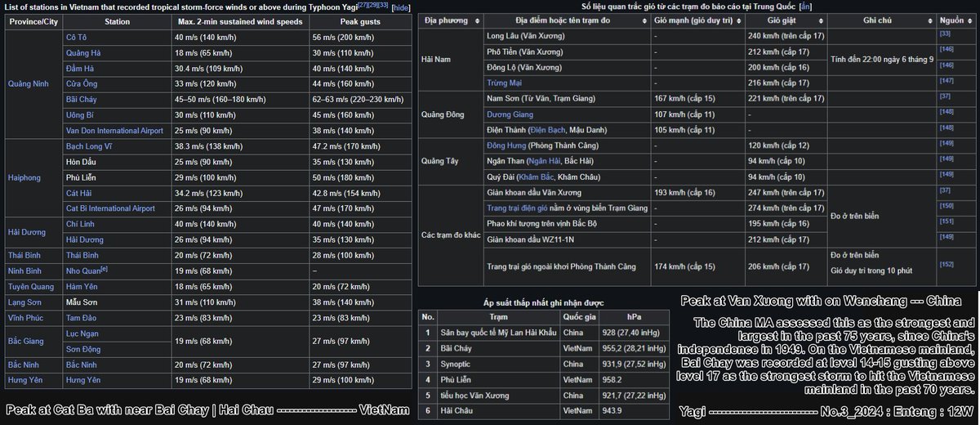Select the hPa header in pressure table

(635, 316)
